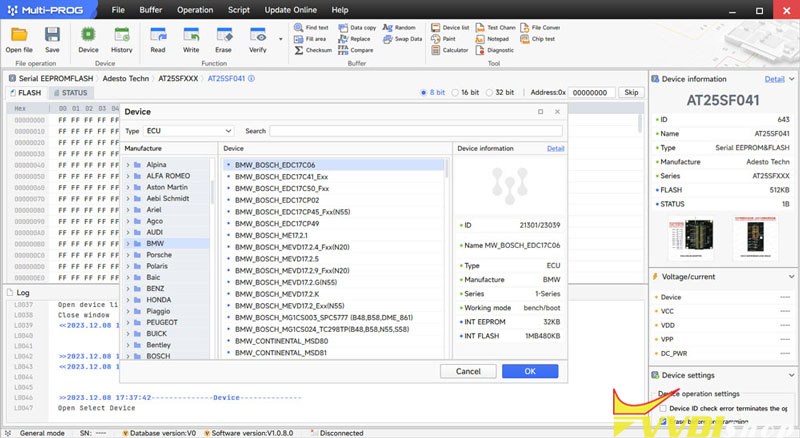Image resolution: width=800 pixels, height=438 pixels.
Task: Select the Fill area buffer tool
Action: click(310, 39)
